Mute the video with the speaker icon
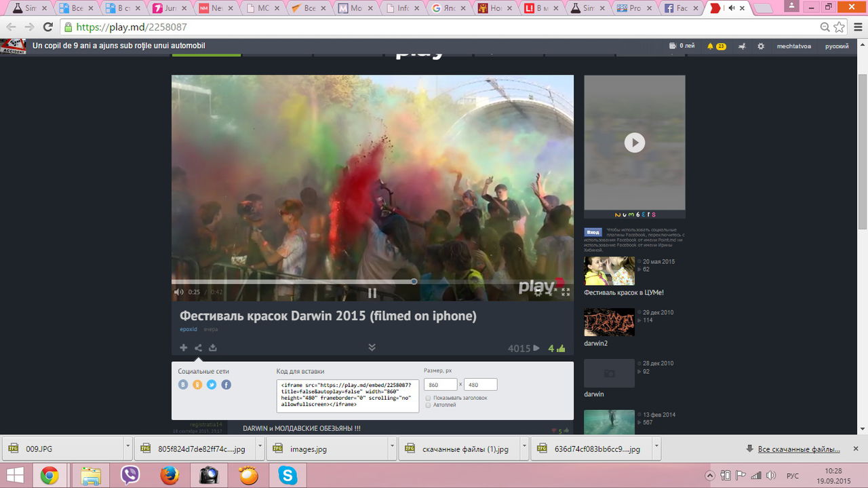The image size is (868, 488). click(179, 292)
